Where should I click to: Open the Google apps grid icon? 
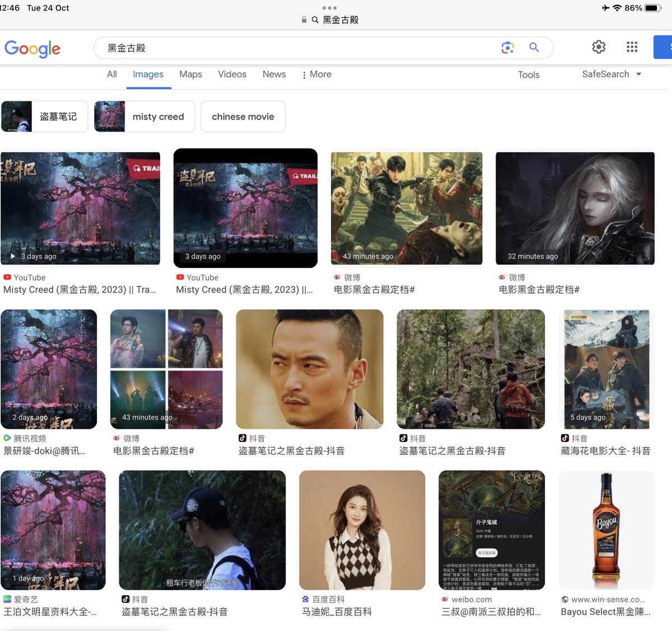[x=632, y=47]
